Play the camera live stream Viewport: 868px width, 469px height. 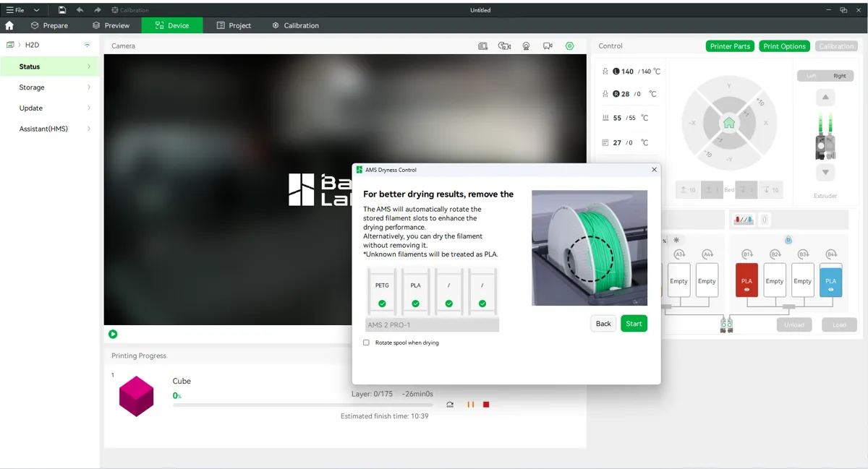[113, 334]
